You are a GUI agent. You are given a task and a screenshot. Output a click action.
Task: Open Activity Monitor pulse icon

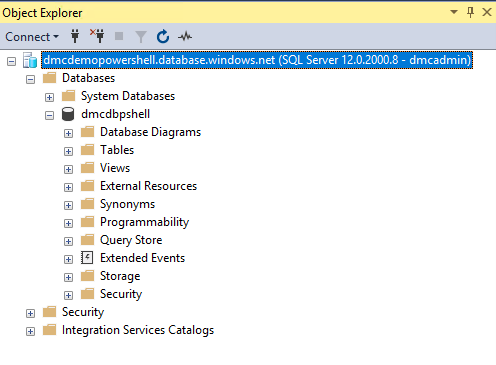point(185,36)
